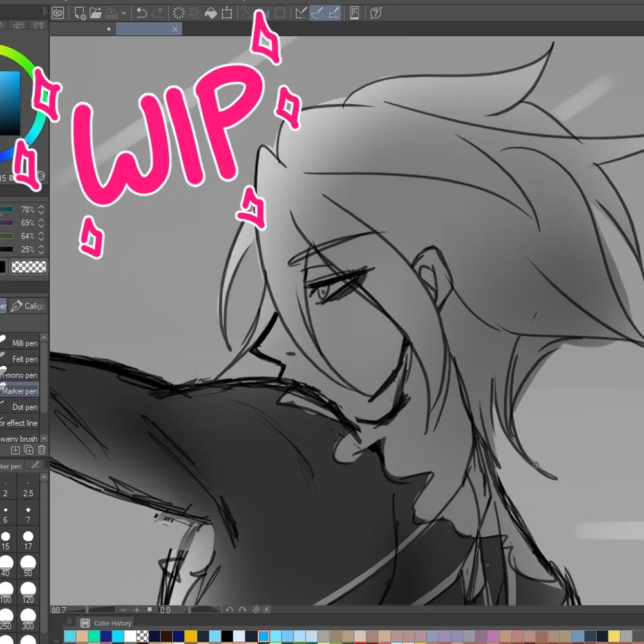Open Clip Studio Paint mobile settings icon

354,13
